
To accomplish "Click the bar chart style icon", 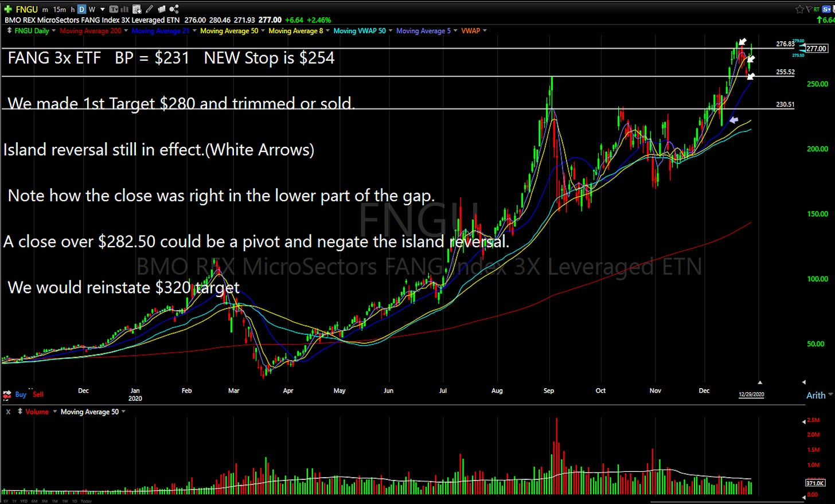I will pyautogui.click(x=124, y=9).
